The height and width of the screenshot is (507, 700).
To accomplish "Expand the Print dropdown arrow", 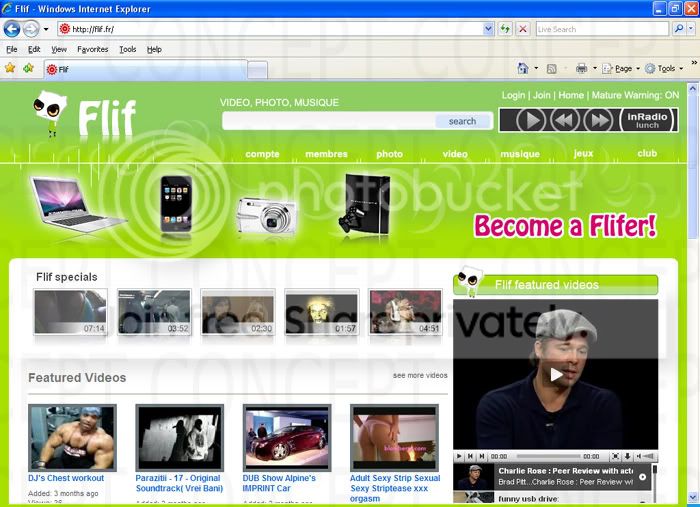I will tap(595, 68).
